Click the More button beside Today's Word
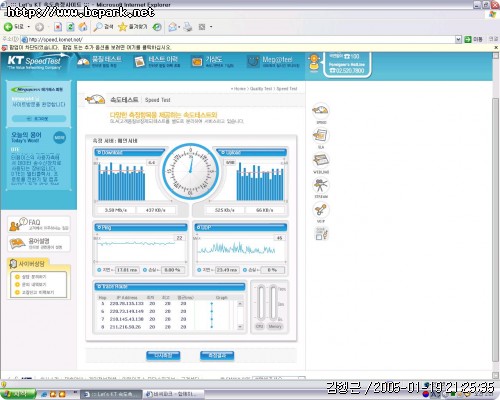Screen dimensions: 500x400 coord(59,137)
